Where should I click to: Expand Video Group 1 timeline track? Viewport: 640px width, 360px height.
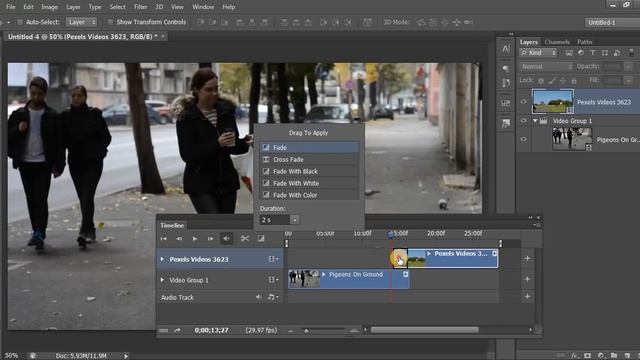162,280
